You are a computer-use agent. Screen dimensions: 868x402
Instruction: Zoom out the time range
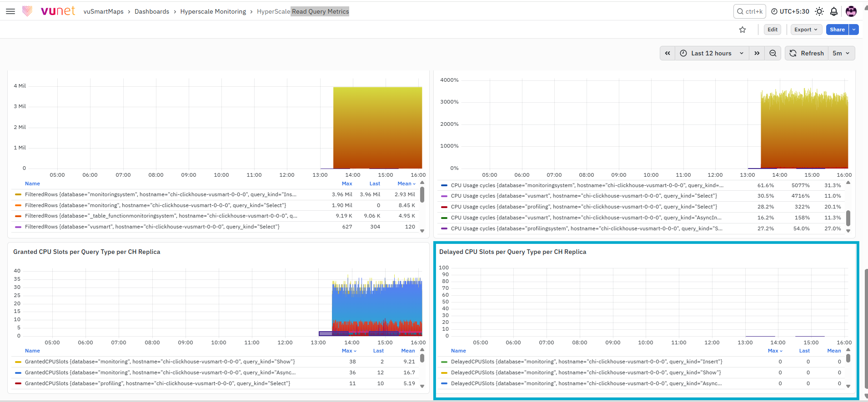(773, 53)
